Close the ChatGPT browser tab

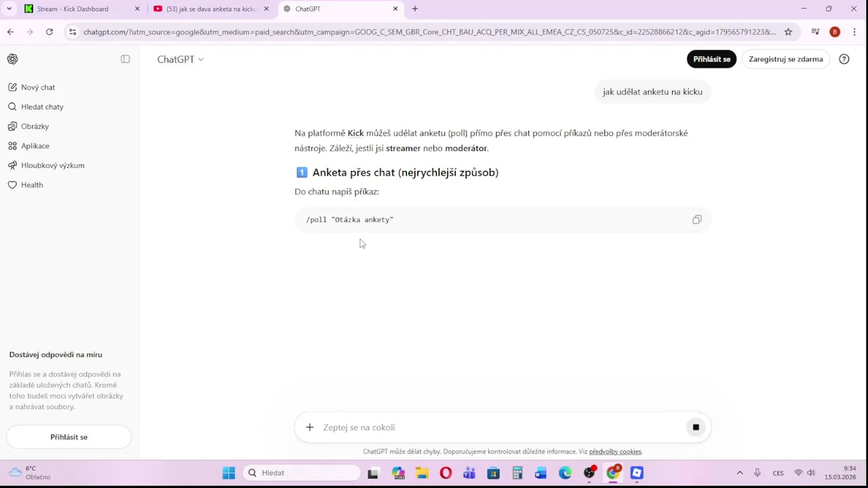tap(395, 9)
